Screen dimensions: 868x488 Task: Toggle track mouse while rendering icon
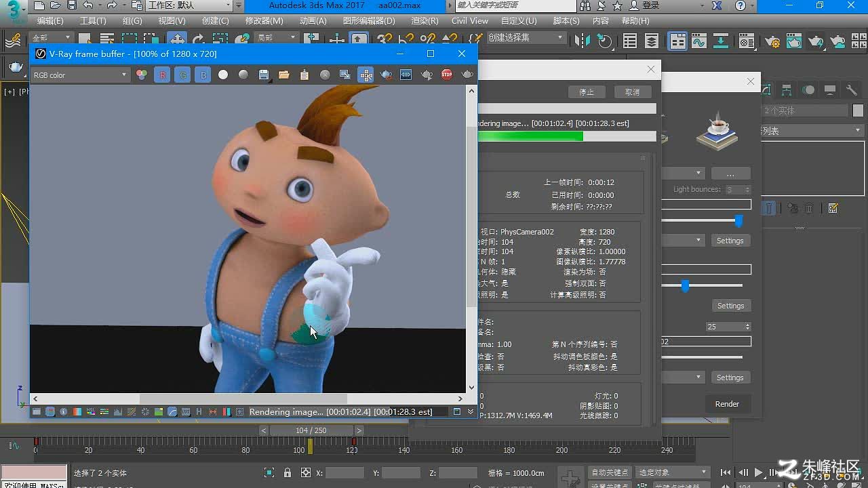click(x=366, y=75)
